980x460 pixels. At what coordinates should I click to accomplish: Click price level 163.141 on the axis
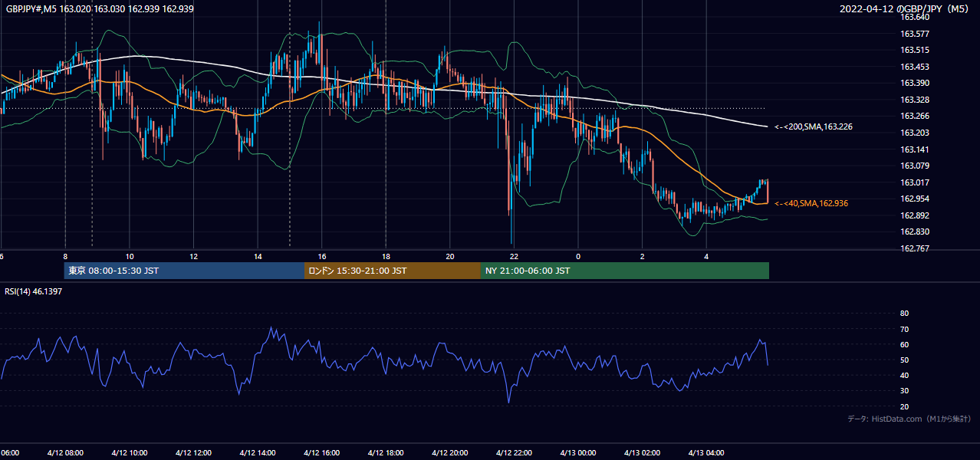point(914,149)
